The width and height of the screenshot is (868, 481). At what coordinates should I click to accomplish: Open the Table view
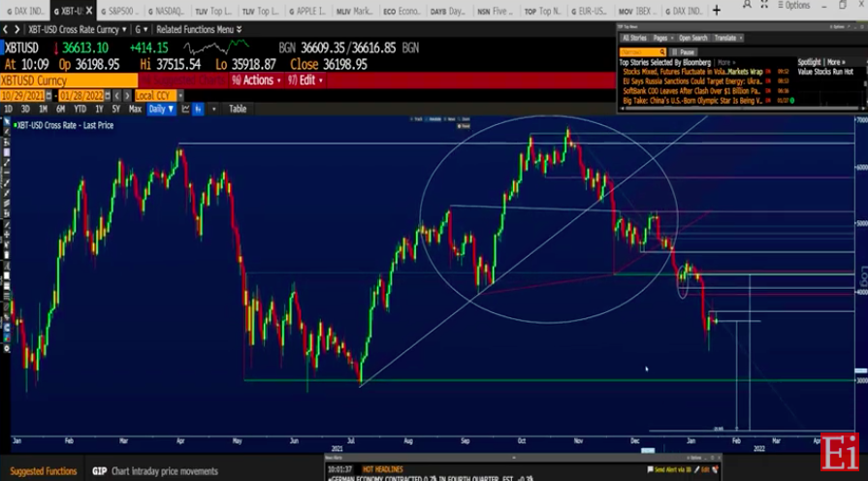pos(238,109)
